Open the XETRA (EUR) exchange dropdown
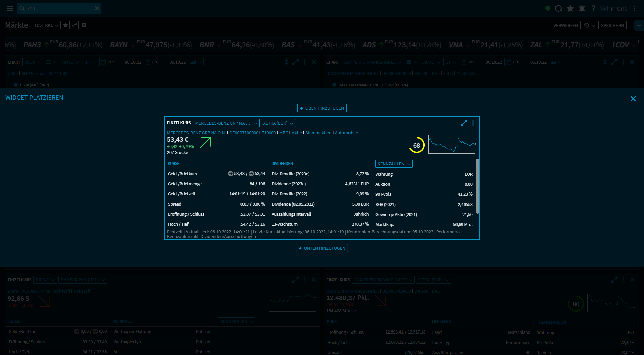The width and height of the screenshot is (644, 355). point(278,123)
